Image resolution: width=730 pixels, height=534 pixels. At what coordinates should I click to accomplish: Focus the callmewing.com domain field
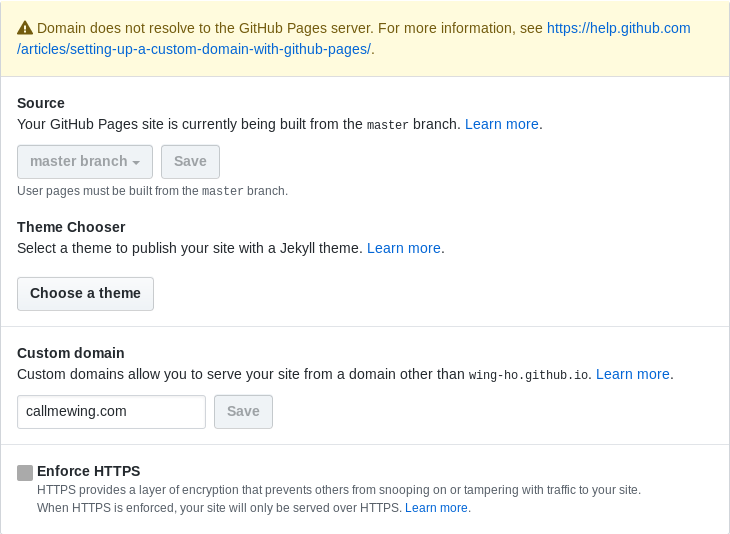[x=111, y=412]
